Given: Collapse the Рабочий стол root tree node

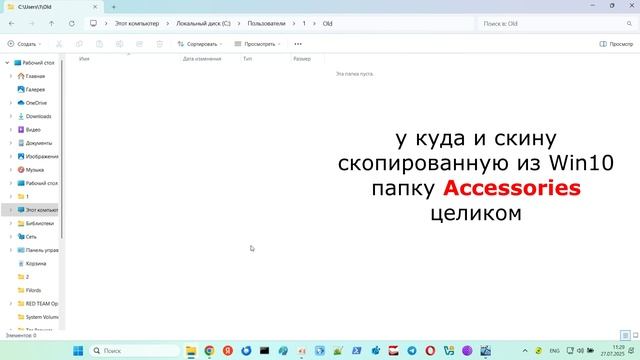Looking at the screenshot, I should point(7,63).
